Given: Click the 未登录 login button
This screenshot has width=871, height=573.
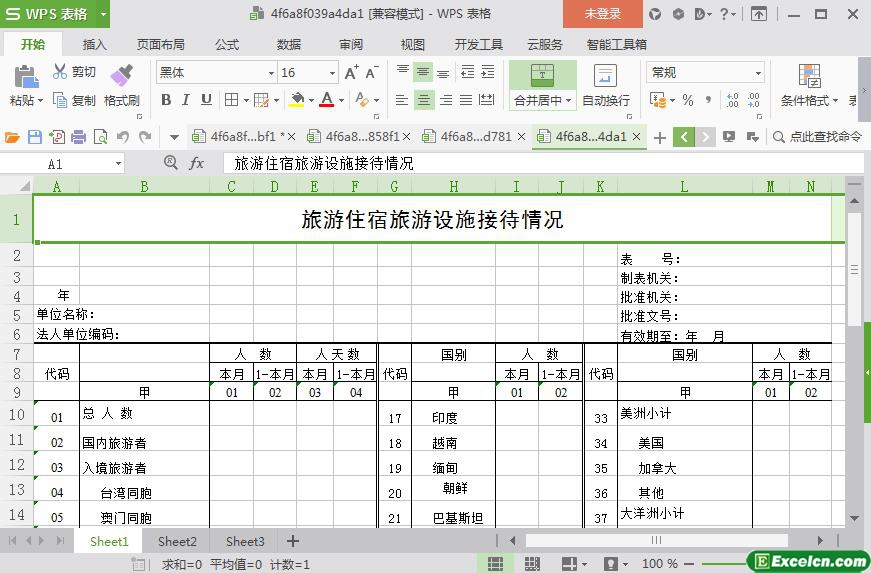Looking at the screenshot, I should (x=602, y=14).
